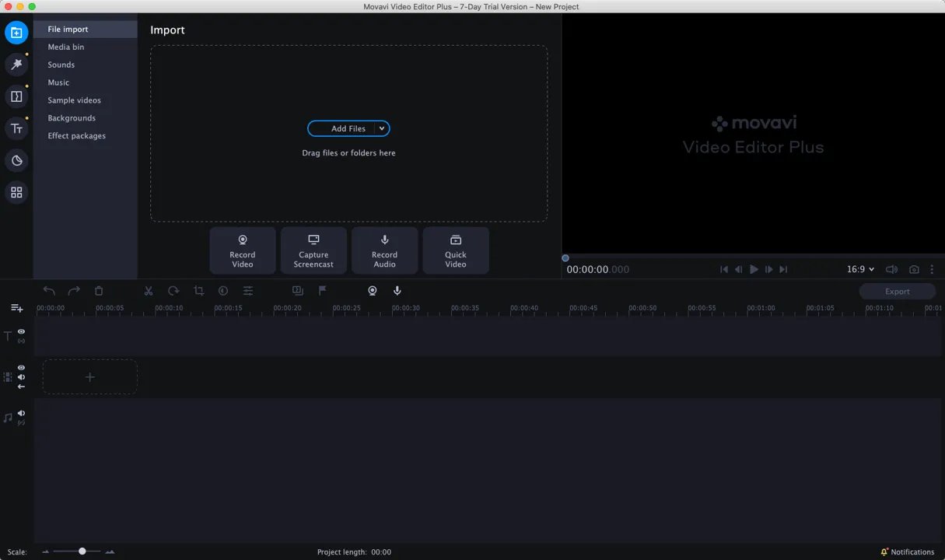
Task: Open the Sample videos section
Action: [86, 100]
